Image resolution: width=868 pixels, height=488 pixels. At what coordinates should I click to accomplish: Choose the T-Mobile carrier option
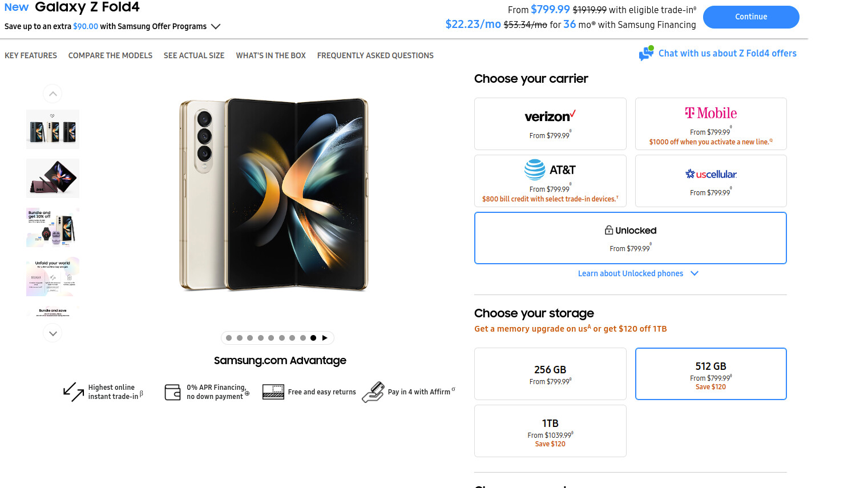[710, 124]
